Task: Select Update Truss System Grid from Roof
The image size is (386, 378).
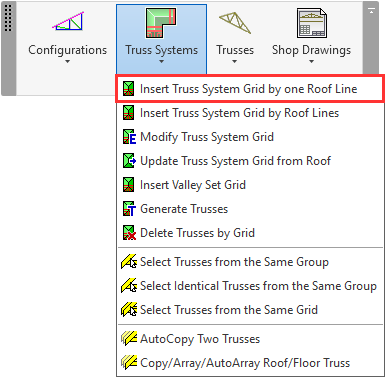Action: click(250, 161)
